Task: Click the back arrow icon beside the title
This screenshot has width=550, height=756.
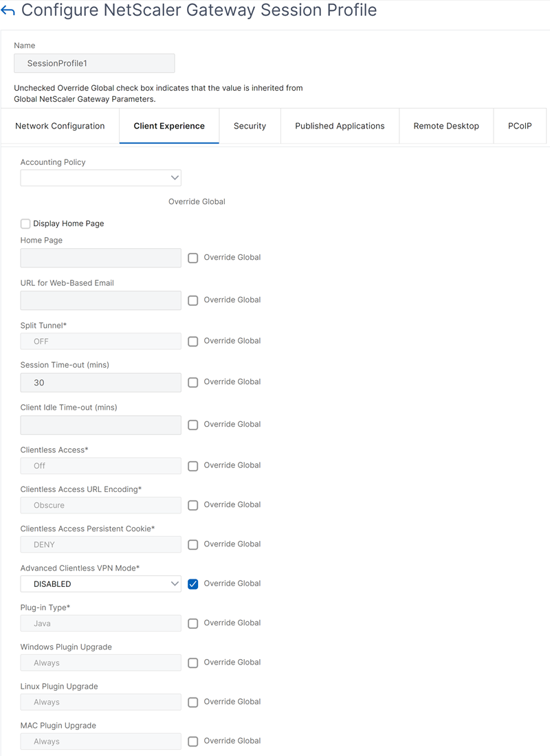Action: coord(8,10)
